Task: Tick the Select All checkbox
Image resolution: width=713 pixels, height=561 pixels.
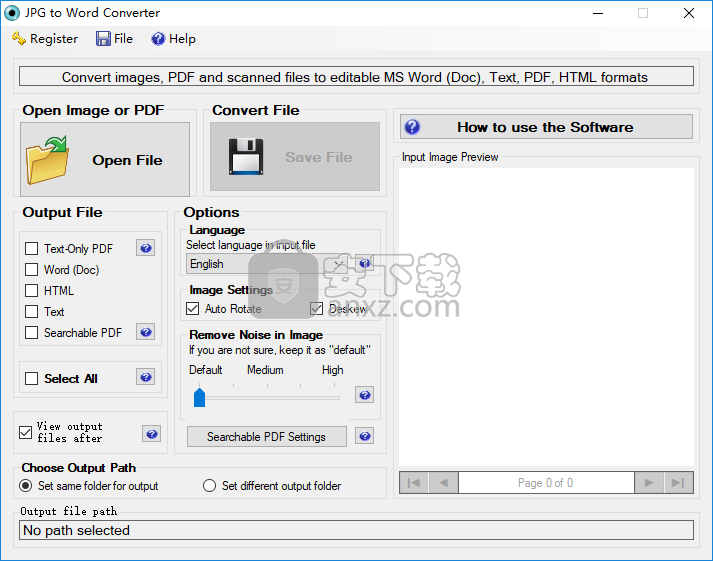Action: click(x=31, y=379)
